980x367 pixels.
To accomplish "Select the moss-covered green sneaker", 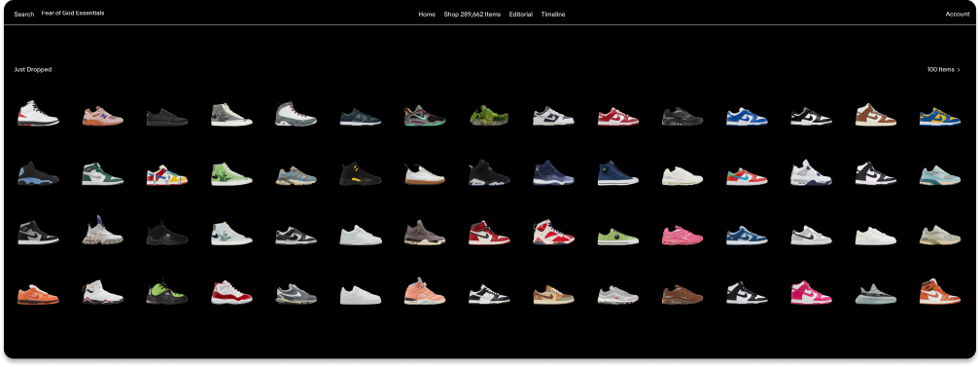I will coord(489,115).
